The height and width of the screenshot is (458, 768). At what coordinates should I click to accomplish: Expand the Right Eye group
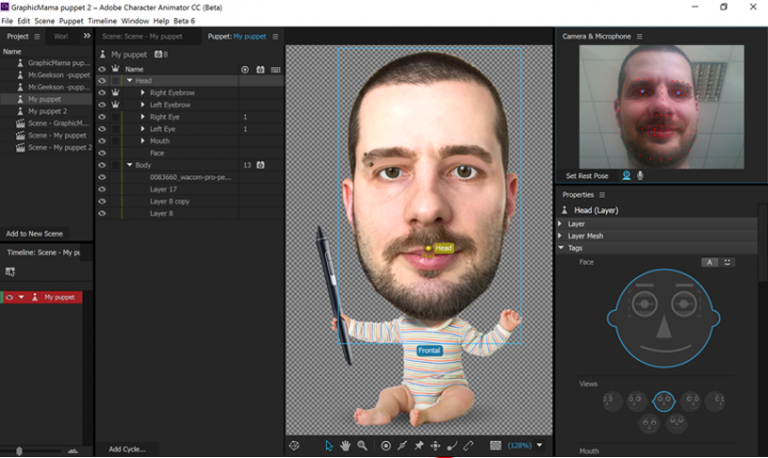[143, 117]
